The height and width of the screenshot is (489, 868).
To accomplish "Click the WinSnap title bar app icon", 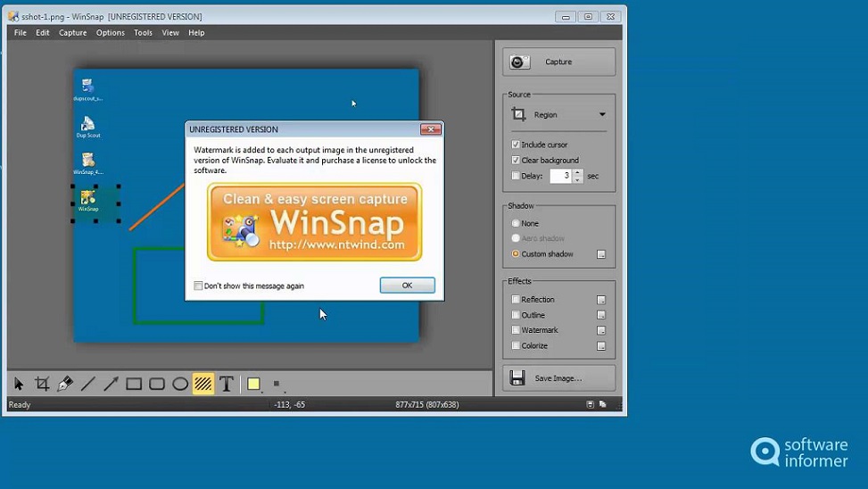I will pos(13,16).
